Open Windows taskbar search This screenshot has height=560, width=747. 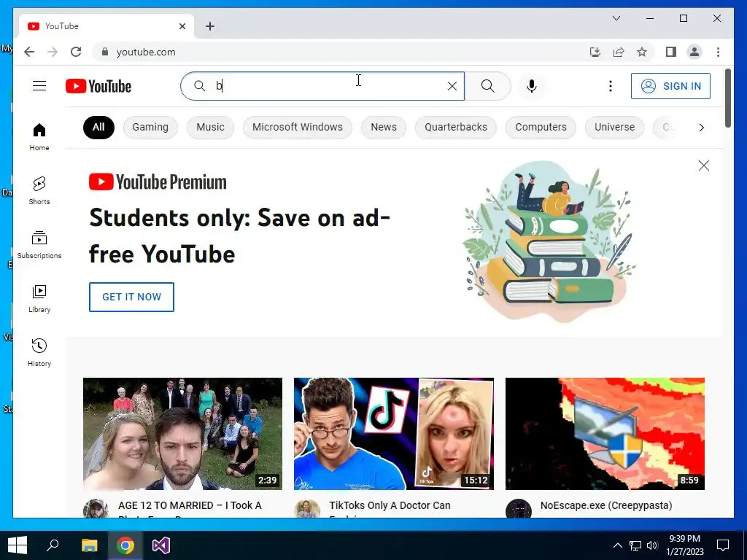(x=53, y=545)
